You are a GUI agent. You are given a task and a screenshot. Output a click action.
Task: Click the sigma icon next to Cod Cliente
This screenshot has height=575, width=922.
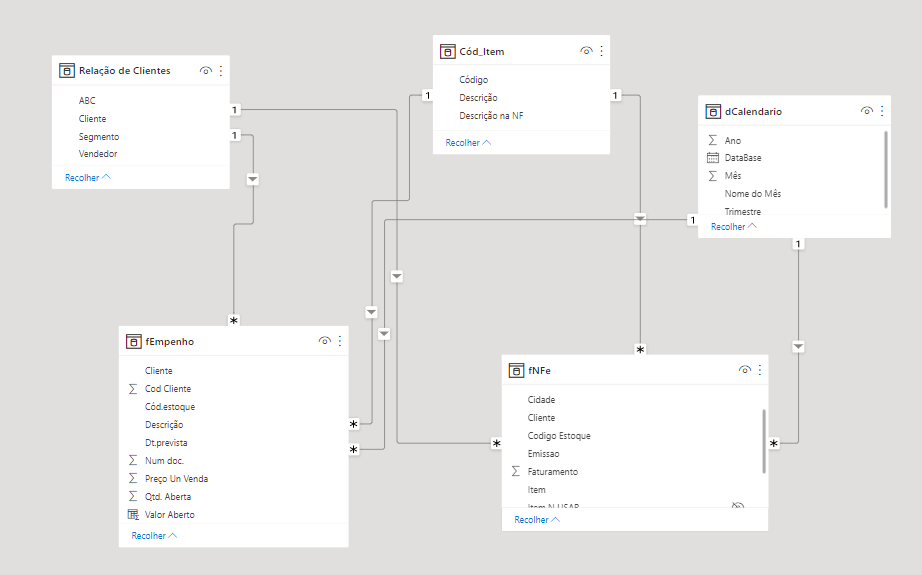pyautogui.click(x=133, y=389)
